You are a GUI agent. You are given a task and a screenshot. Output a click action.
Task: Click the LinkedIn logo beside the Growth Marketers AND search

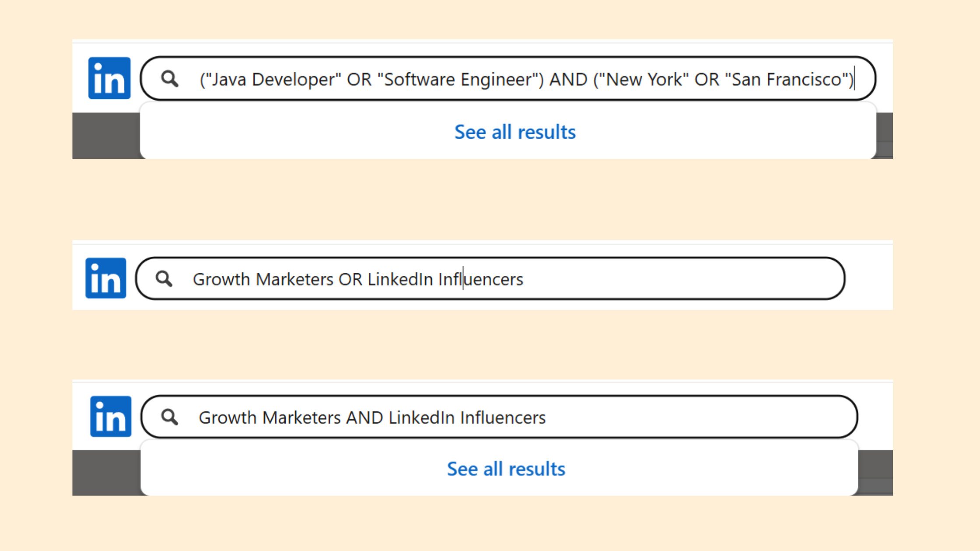(x=111, y=416)
